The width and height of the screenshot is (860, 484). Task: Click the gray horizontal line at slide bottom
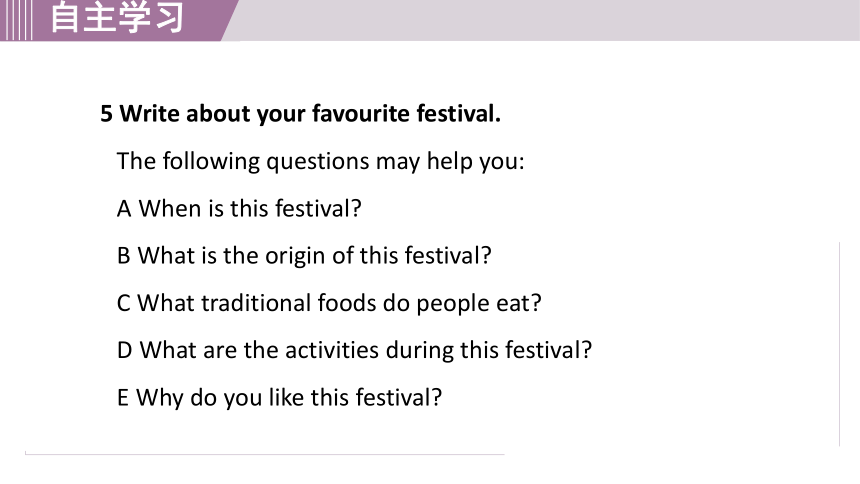click(x=264, y=454)
